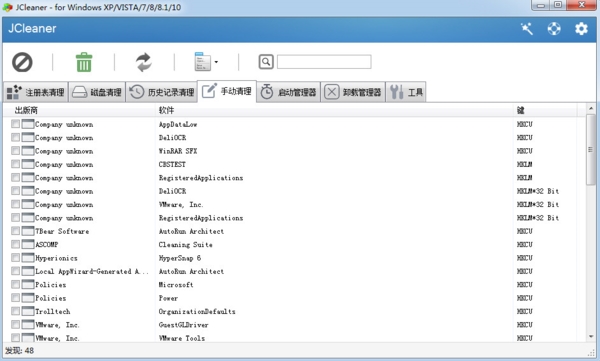Click window icon next to ASCOMP
The height and width of the screenshot is (361, 600).
[28, 244]
